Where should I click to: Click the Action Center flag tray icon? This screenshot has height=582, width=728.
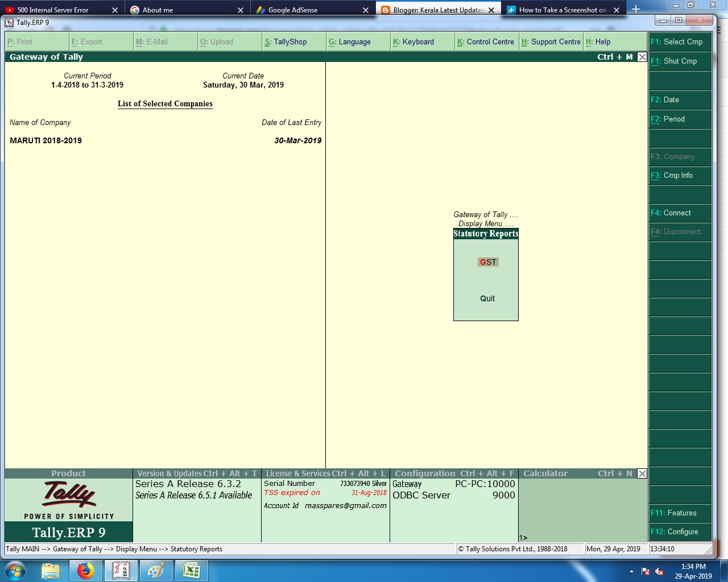646,571
